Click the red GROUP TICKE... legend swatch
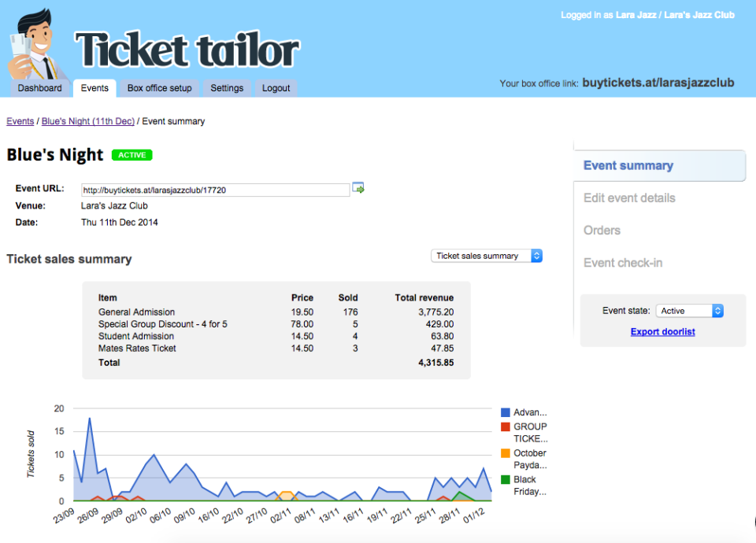Screen dimensions: 756x543 [x=506, y=427]
